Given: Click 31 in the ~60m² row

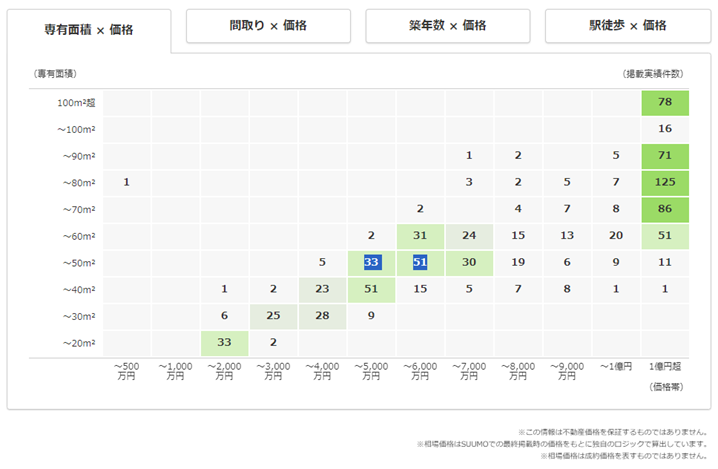Looking at the screenshot, I should point(420,236).
